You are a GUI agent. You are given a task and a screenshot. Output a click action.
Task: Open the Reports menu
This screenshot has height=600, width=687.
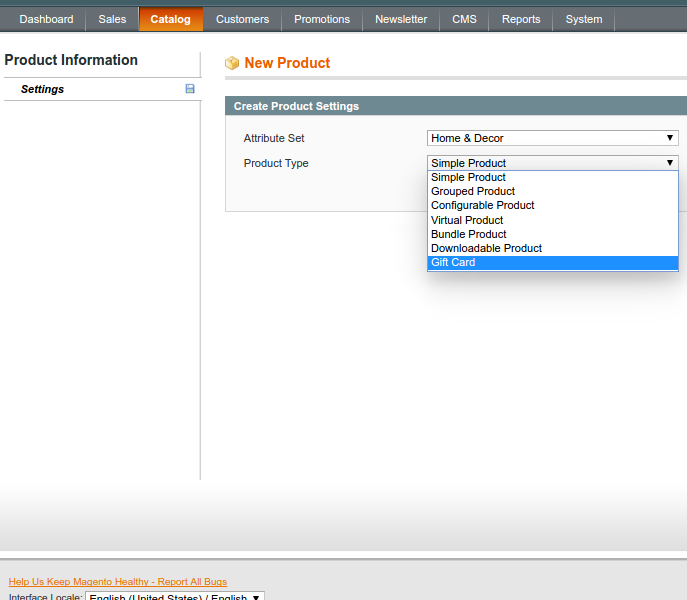[x=521, y=19]
